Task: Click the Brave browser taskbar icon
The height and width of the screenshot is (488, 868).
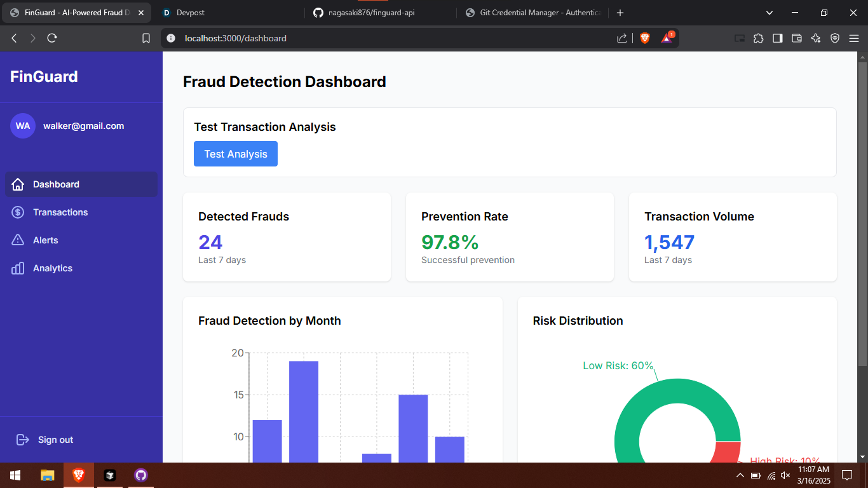Action: (79, 475)
